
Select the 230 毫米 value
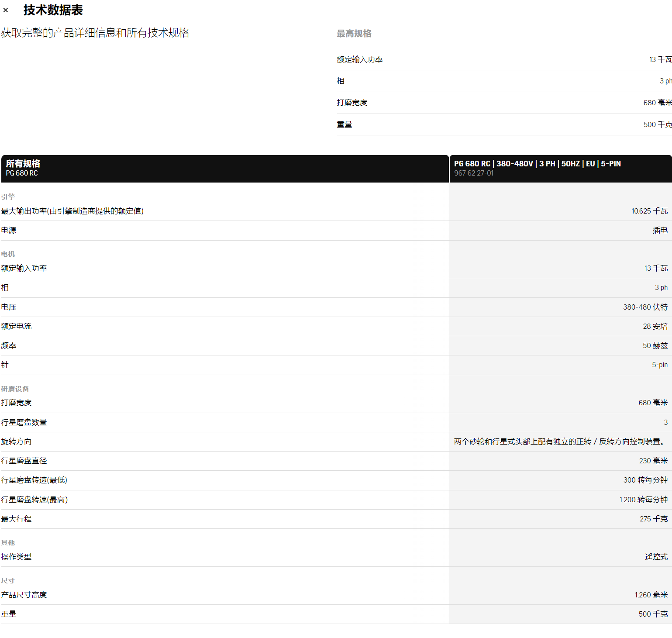[x=653, y=461]
